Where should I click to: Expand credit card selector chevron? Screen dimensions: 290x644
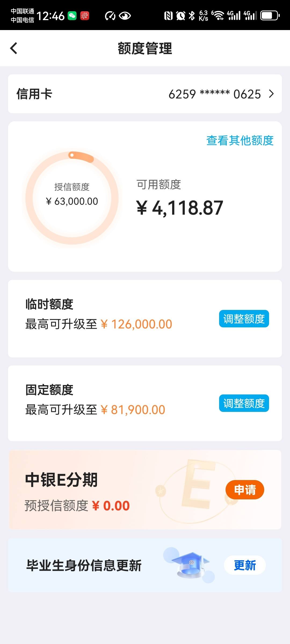pyautogui.click(x=271, y=94)
